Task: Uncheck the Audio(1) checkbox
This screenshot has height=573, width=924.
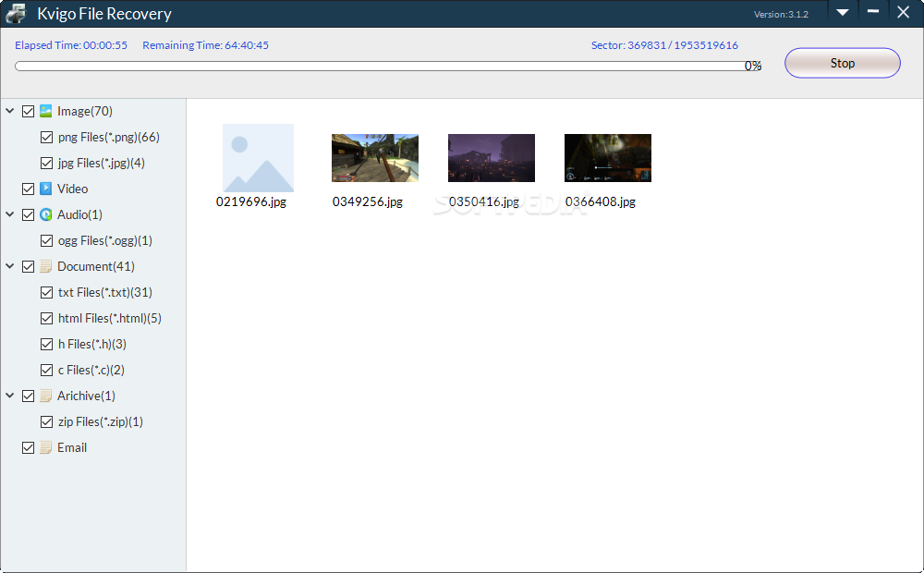Action: click(x=28, y=214)
